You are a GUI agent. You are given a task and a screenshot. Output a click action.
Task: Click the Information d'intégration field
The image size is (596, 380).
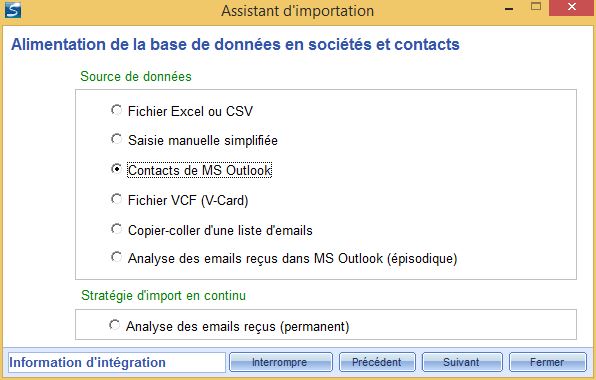coord(116,362)
